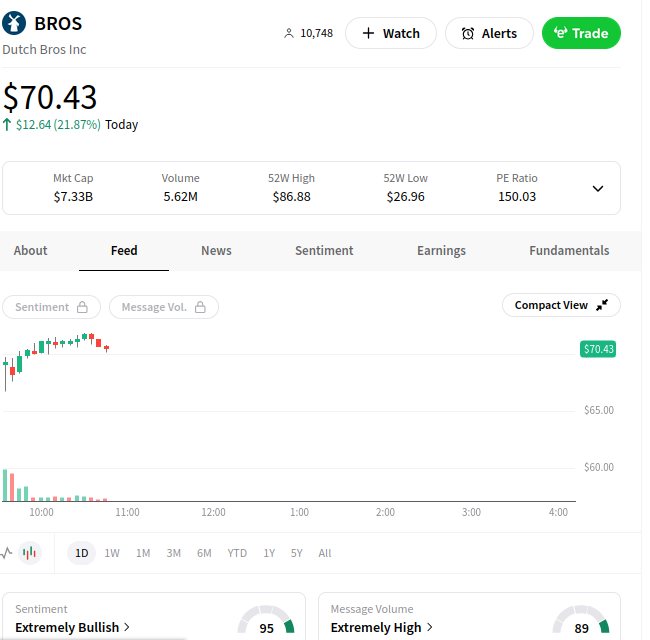Select the 1D chart range
This screenshot has width=650, height=640.
click(82, 553)
